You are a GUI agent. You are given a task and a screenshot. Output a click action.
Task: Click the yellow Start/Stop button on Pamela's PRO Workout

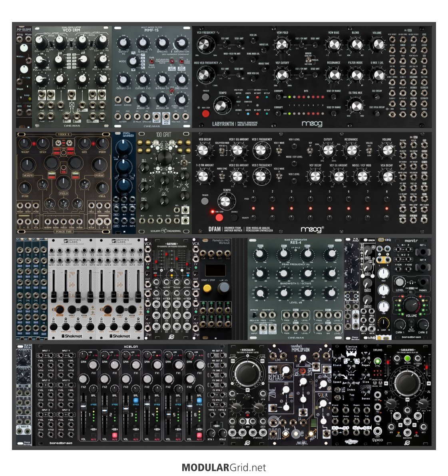tap(207, 288)
